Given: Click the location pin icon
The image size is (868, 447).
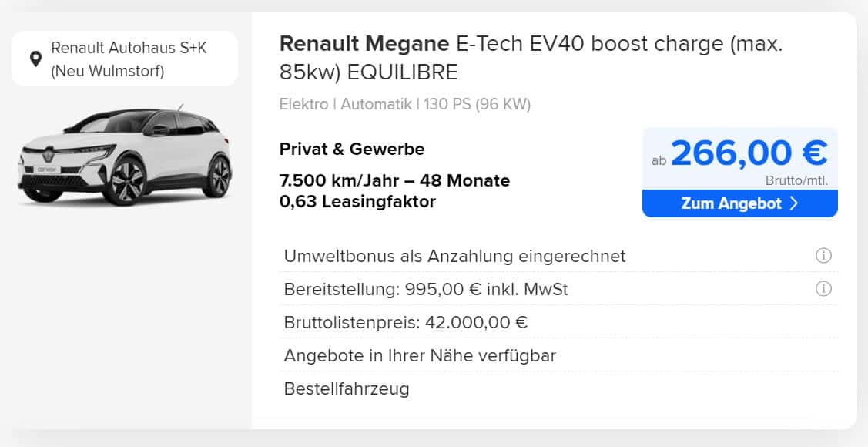Looking at the screenshot, I should click(x=36, y=59).
